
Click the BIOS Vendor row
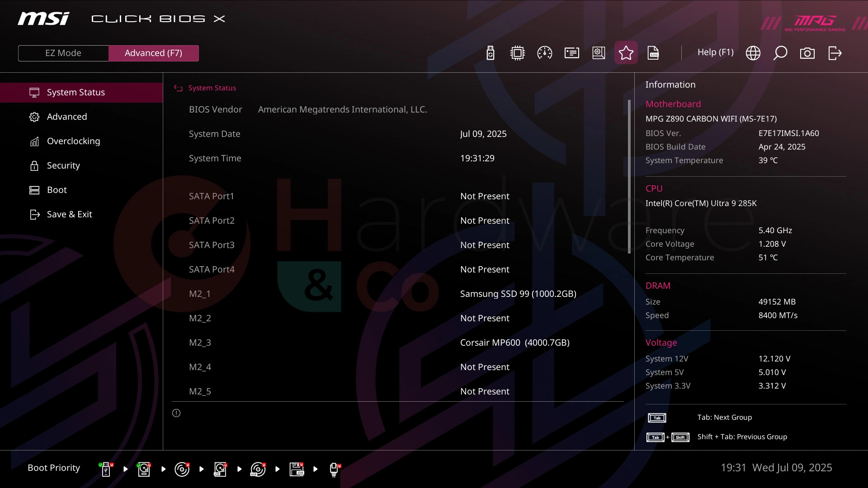click(398, 109)
